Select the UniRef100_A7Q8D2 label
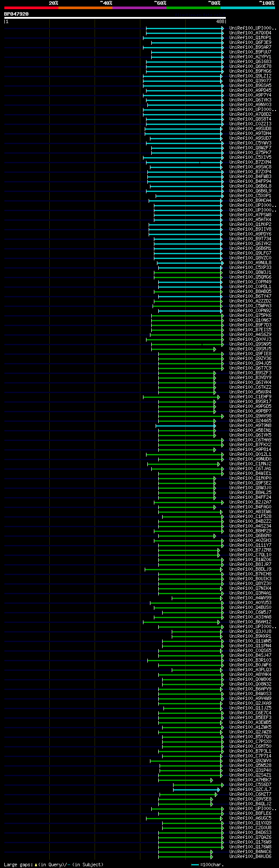The width and height of the screenshot is (279, 868). 250,114
